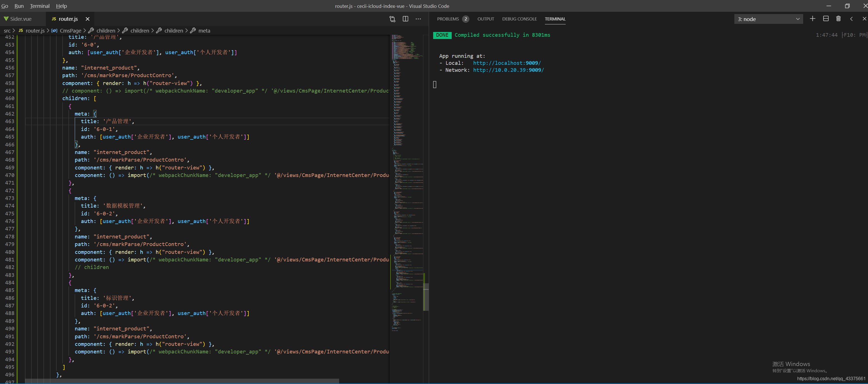
Task: Open the http://10.0.20.39:9009/ network link
Action: pyautogui.click(x=508, y=70)
